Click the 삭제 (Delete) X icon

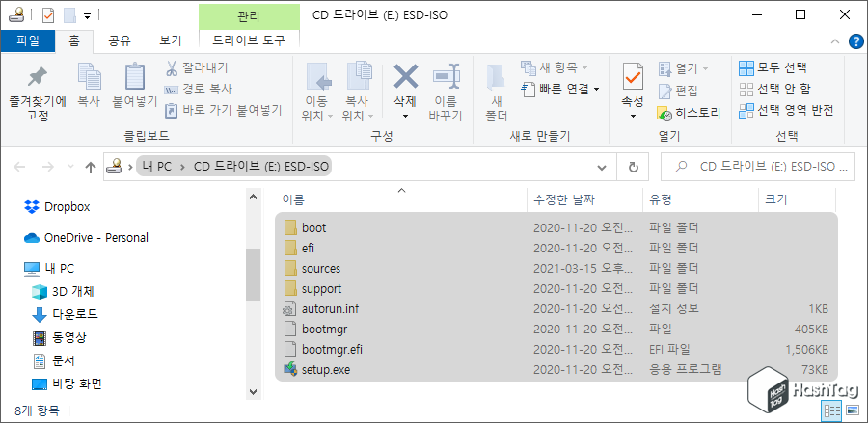coord(405,76)
